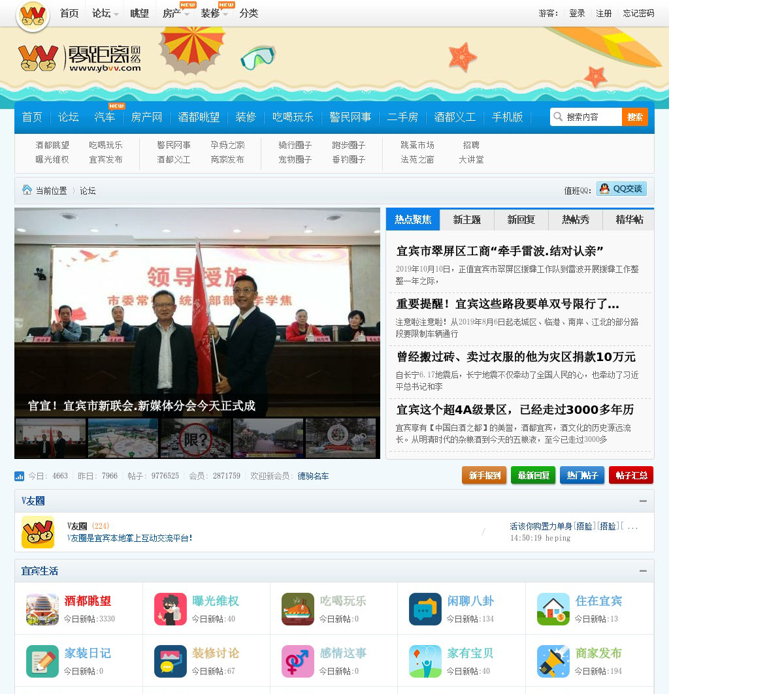Screen dimensions: 784x694
Task: Open 分类 in the top bar
Action: [x=249, y=13]
